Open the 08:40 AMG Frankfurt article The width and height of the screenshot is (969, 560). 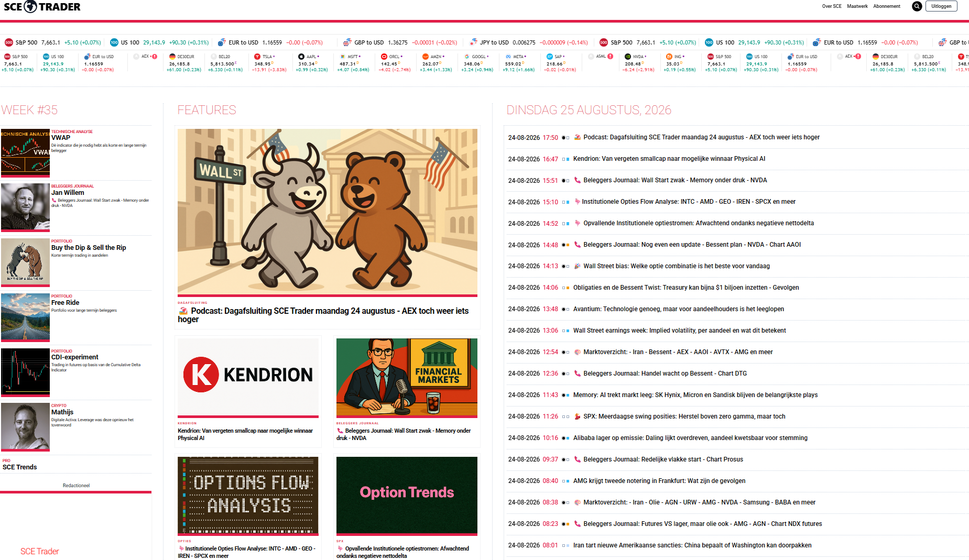tap(659, 481)
